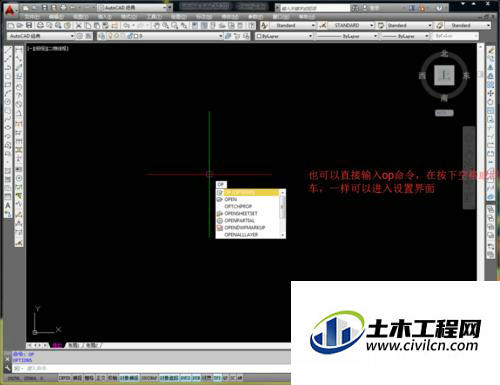Click command line wrench customize icon
Viewport: 500px width, 385px height.
click(7, 368)
